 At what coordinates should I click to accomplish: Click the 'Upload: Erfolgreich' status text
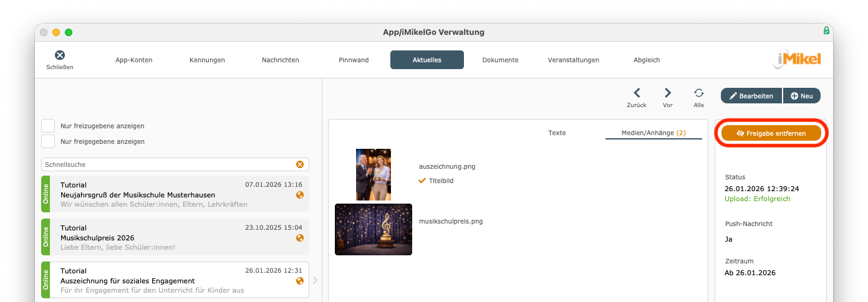(757, 199)
